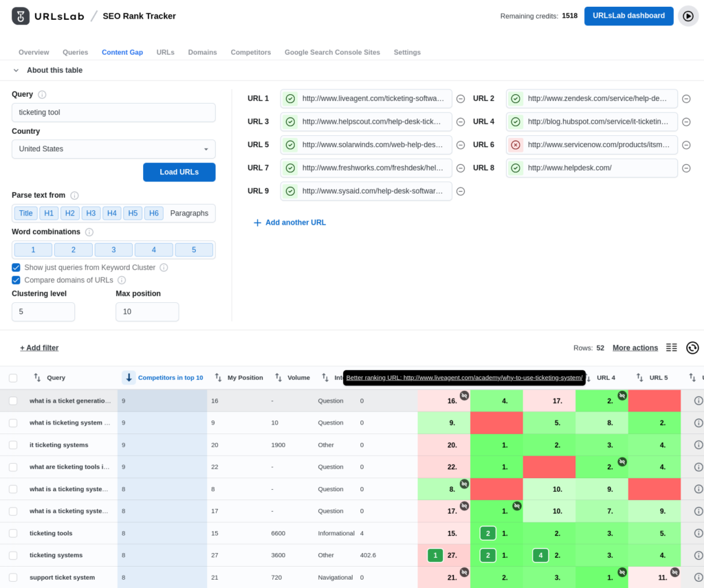The image size is (704, 588).
Task: Select row checkbox for 'support ticket system'
Action: 13,578
